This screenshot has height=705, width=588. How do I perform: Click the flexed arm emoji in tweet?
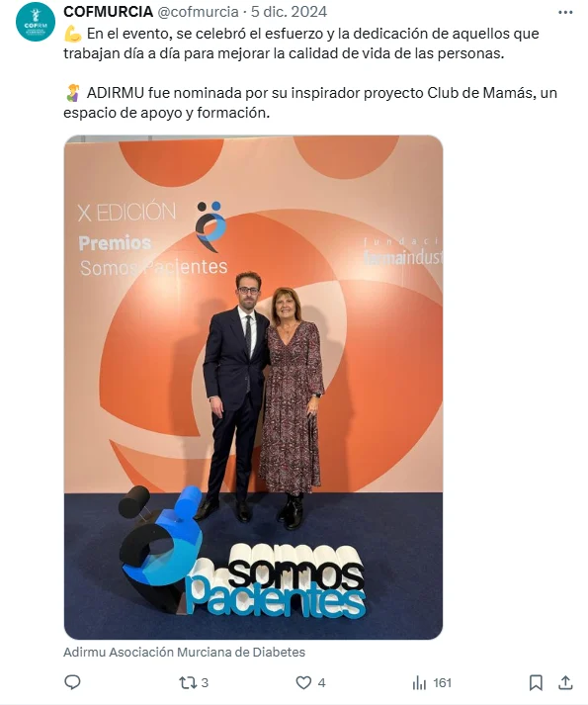pyautogui.click(x=72, y=34)
